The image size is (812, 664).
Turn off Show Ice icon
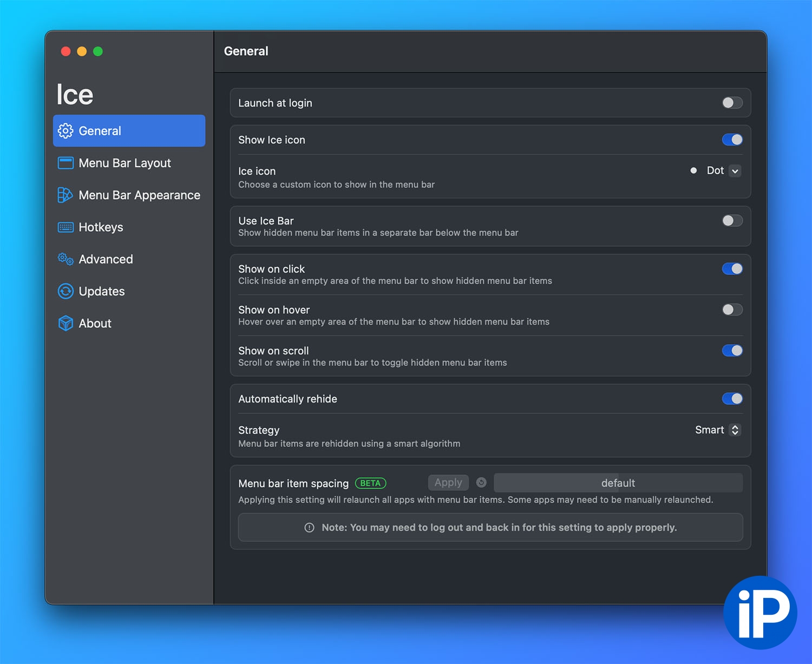point(732,140)
